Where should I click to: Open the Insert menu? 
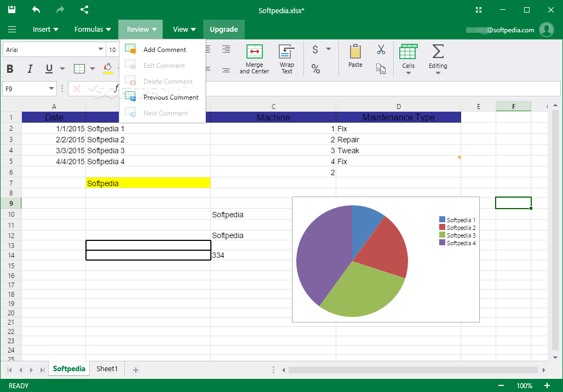point(45,30)
